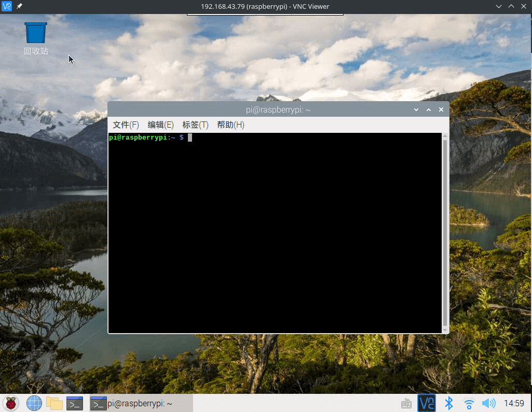The width and height of the screenshot is (532, 412).
Task: Open the VNC server tray icon
Action: (x=427, y=403)
